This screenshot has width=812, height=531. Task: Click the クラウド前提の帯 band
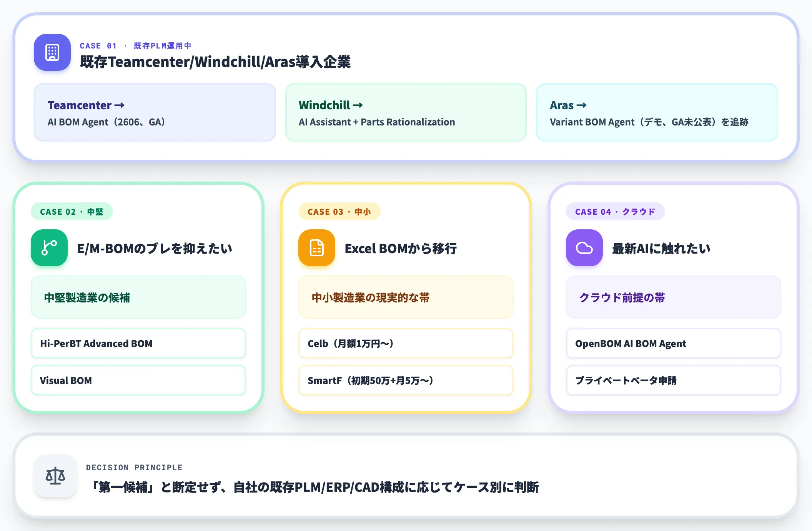[674, 297]
